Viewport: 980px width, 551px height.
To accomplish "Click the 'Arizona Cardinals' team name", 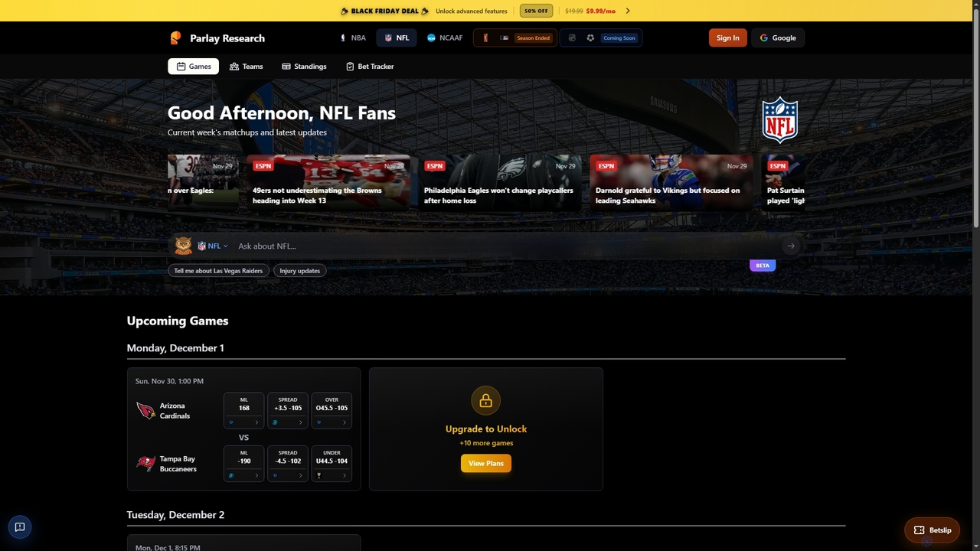I will pyautogui.click(x=175, y=411).
